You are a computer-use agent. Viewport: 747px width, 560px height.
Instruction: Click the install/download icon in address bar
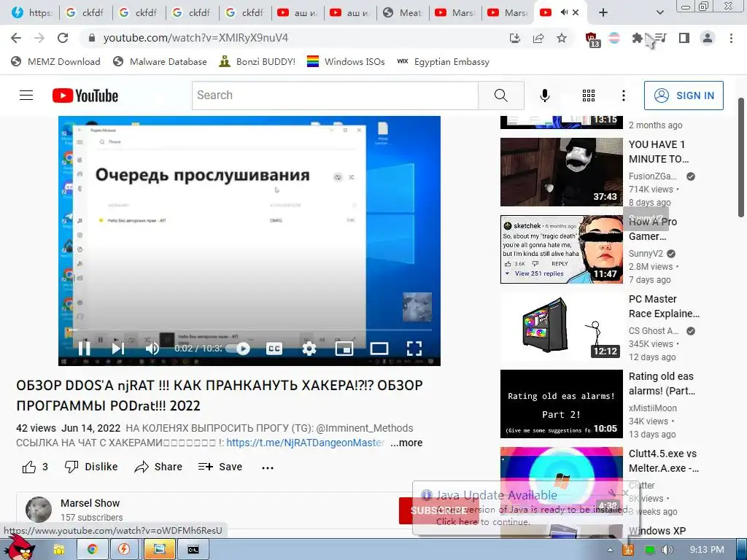coord(514,38)
